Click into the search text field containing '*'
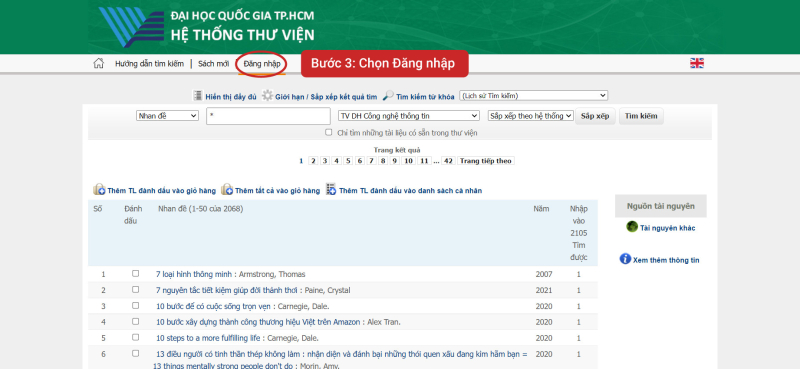Image resolution: width=800 pixels, height=369 pixels. (268, 116)
